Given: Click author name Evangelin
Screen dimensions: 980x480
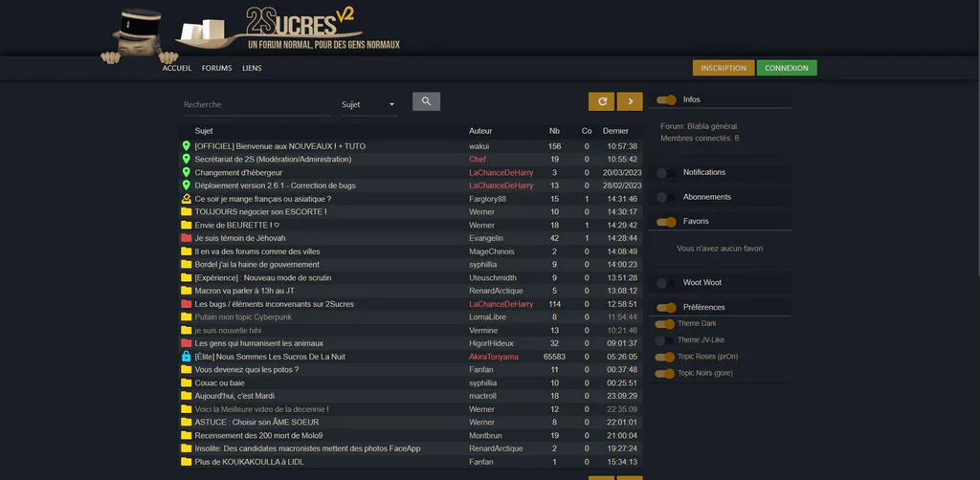Looking at the screenshot, I should (x=486, y=238).
